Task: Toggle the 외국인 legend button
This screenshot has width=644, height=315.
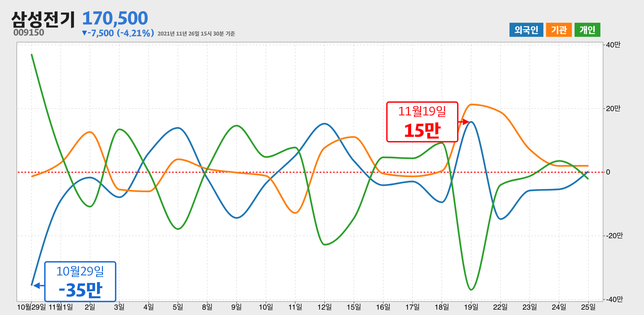Action: click(526, 30)
